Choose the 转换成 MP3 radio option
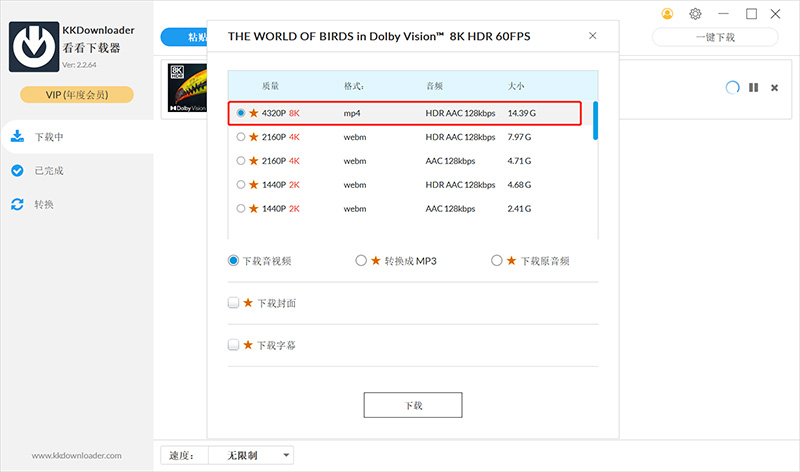 coord(362,261)
